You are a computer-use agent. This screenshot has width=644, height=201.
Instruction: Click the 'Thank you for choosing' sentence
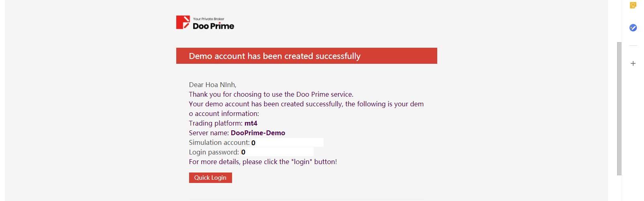271,94
